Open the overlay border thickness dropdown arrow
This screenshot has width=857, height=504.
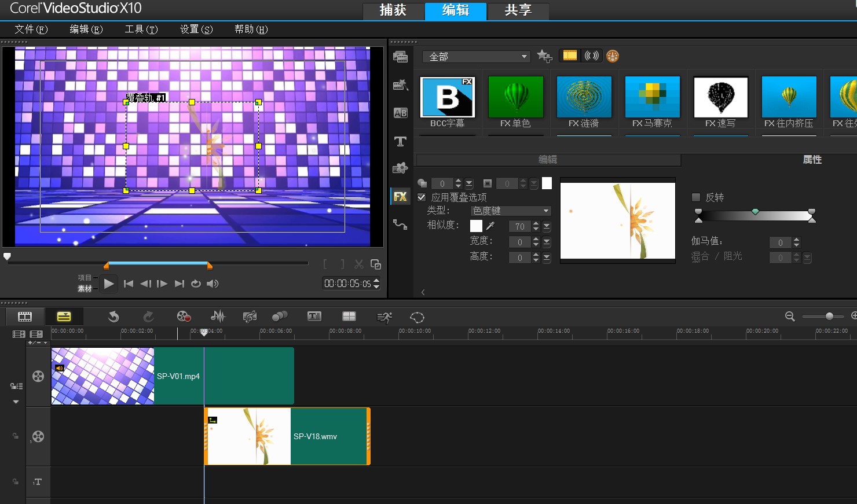(x=534, y=184)
